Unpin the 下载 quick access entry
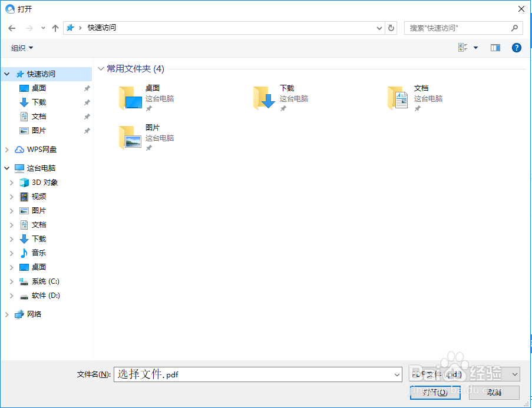Viewport: 532px width, 408px height. (x=87, y=102)
